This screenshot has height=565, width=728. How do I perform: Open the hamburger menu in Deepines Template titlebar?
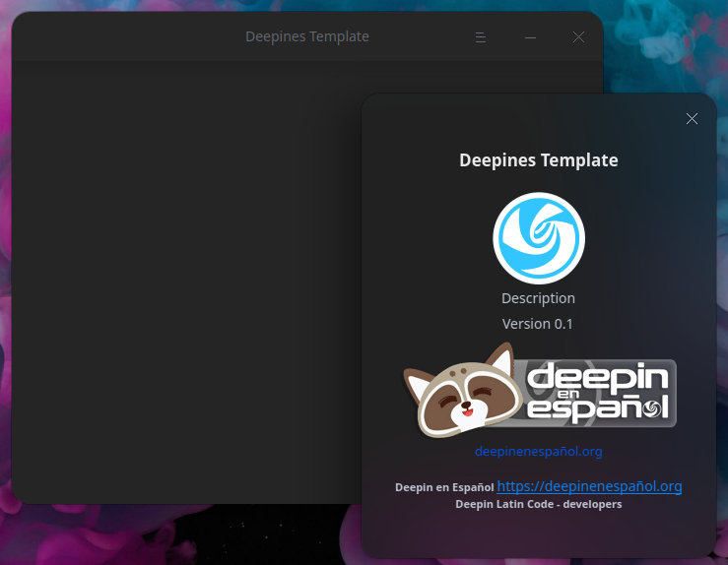[x=481, y=37]
